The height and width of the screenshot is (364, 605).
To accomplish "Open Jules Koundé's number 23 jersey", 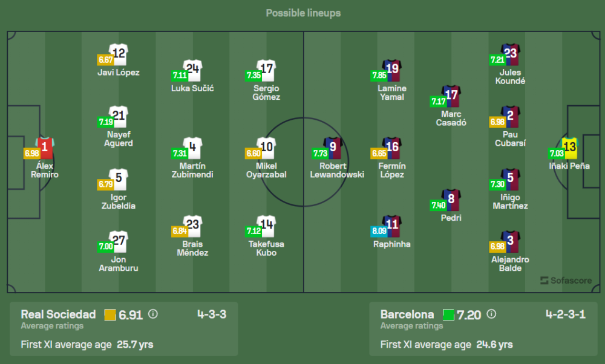I will coord(510,54).
